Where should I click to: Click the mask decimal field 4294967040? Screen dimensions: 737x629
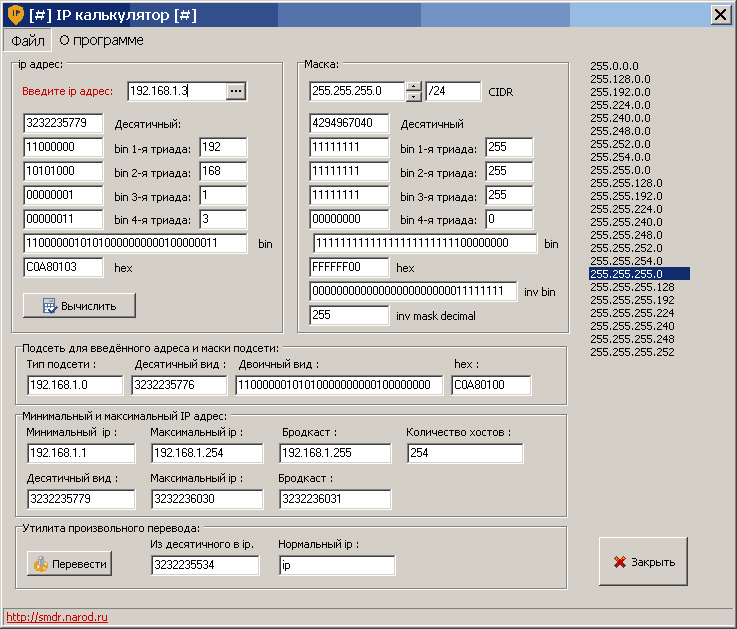pyautogui.click(x=349, y=123)
